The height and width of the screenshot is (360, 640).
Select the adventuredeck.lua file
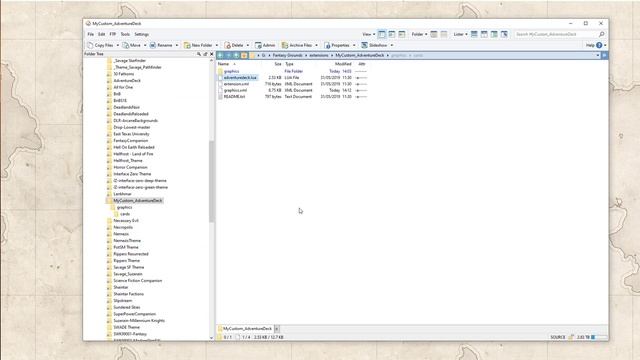pos(240,78)
